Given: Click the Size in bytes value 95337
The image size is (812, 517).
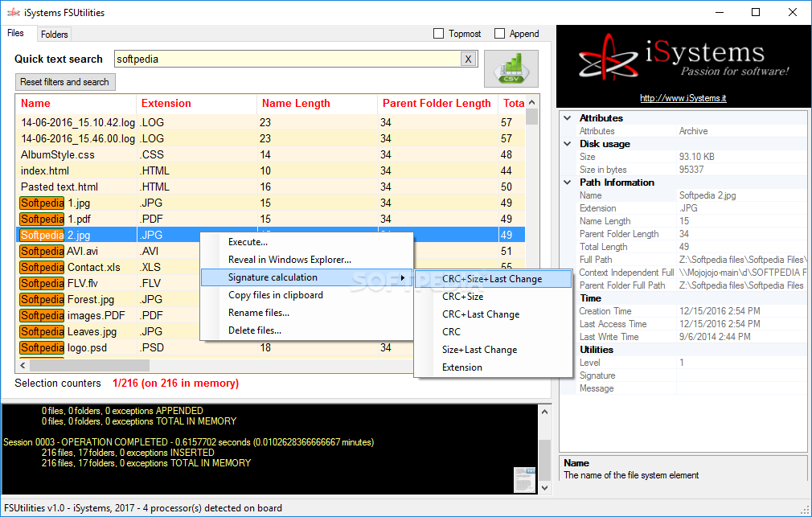Looking at the screenshot, I should pyautogui.click(x=691, y=170).
